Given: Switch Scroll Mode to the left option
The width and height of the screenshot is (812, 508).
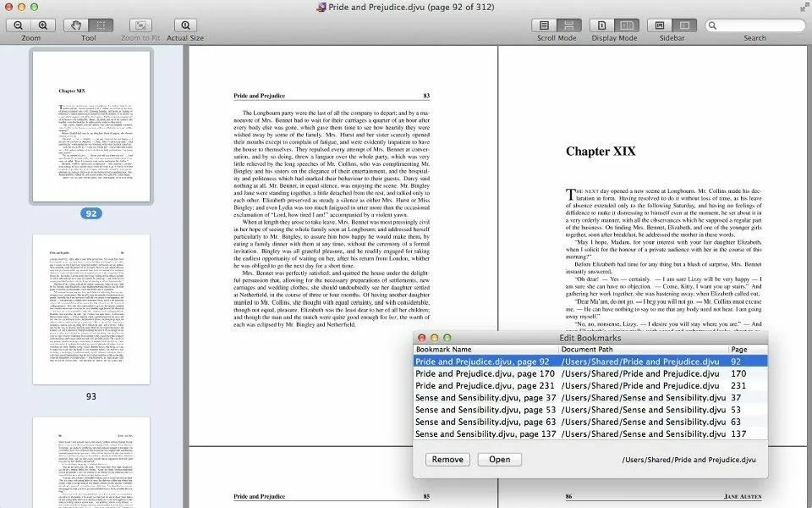Looking at the screenshot, I should (x=545, y=26).
